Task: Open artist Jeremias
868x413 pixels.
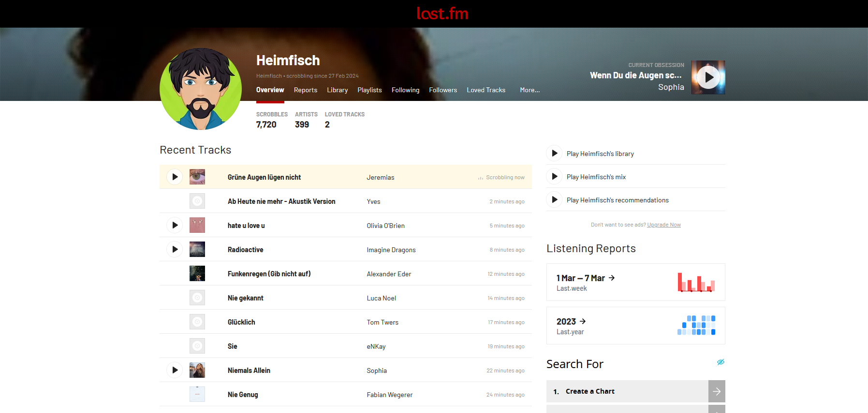Action: pyautogui.click(x=381, y=177)
